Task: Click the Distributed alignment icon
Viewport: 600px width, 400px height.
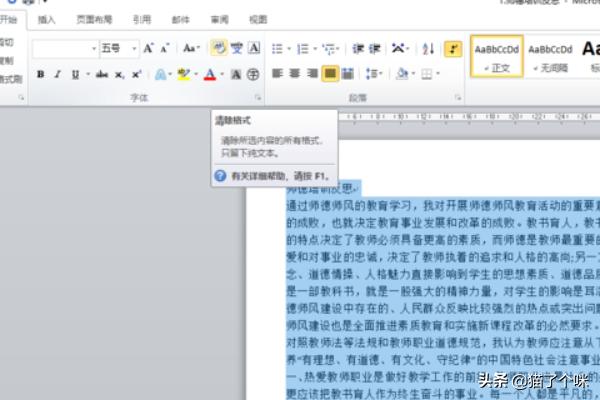Action: pos(348,73)
